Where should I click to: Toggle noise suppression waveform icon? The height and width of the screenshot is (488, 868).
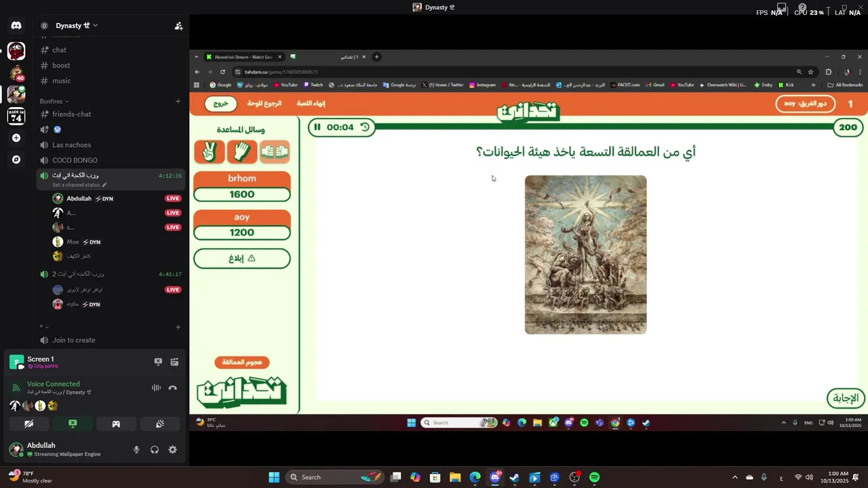pos(156,388)
